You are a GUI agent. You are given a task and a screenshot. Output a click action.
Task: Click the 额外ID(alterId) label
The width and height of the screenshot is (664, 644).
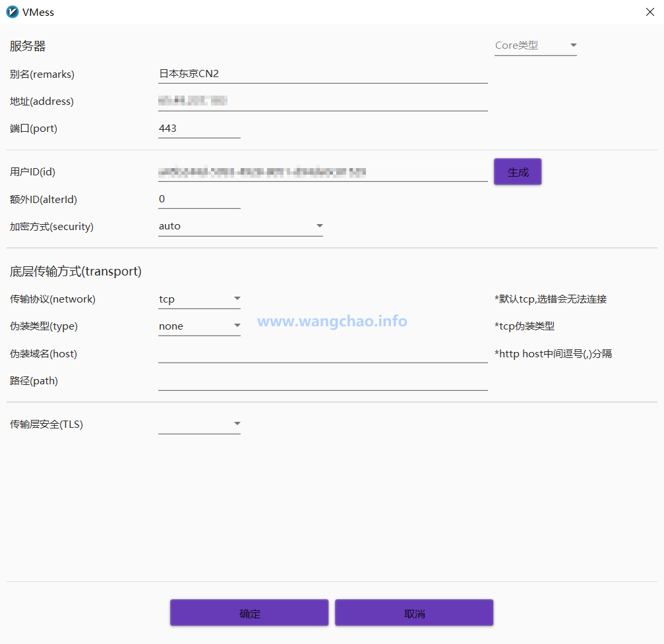[x=44, y=200]
